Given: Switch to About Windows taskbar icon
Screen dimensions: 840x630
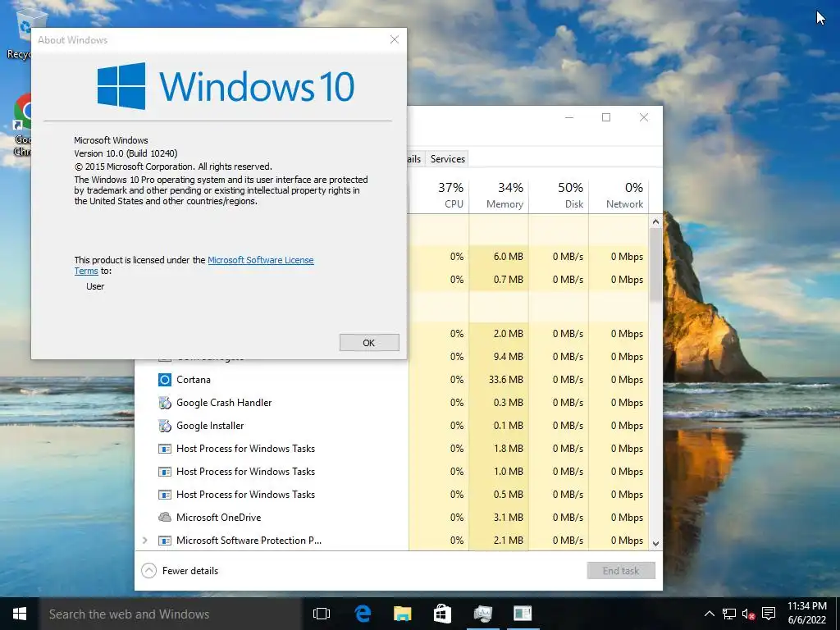Looking at the screenshot, I should [523, 614].
